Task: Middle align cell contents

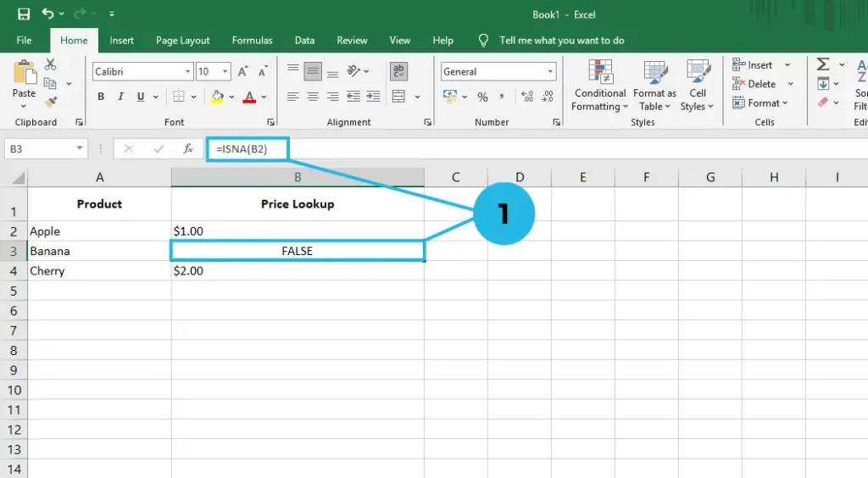Action: [313, 71]
